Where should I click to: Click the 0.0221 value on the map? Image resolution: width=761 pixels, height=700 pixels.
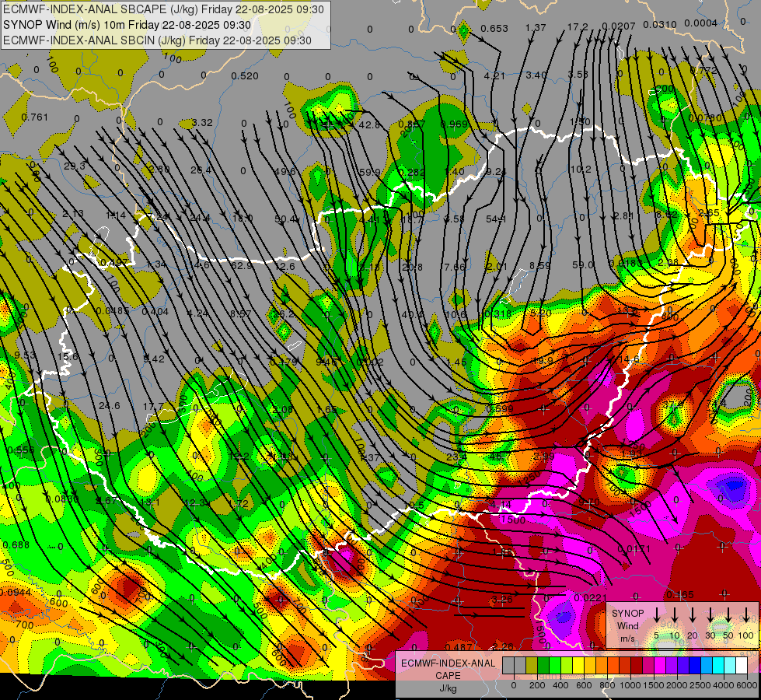click(x=590, y=597)
